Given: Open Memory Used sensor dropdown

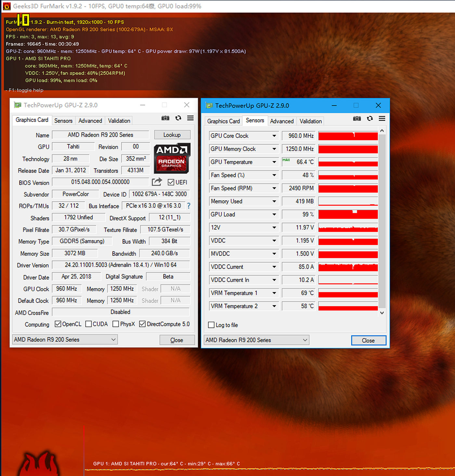Looking at the screenshot, I should (x=274, y=201).
